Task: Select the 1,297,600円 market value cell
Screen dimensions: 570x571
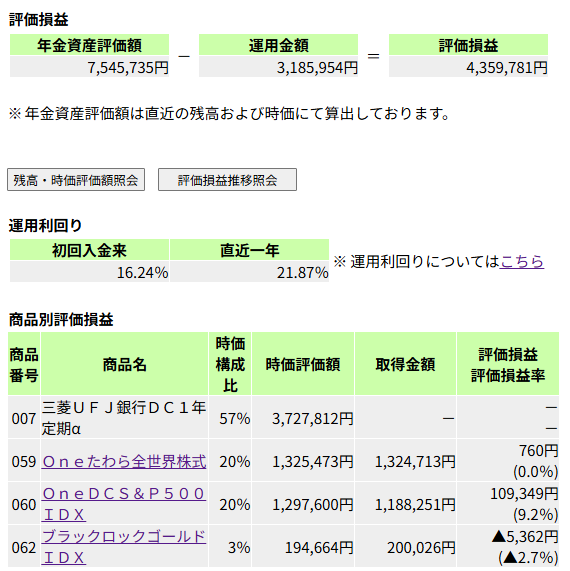Action: (x=303, y=504)
